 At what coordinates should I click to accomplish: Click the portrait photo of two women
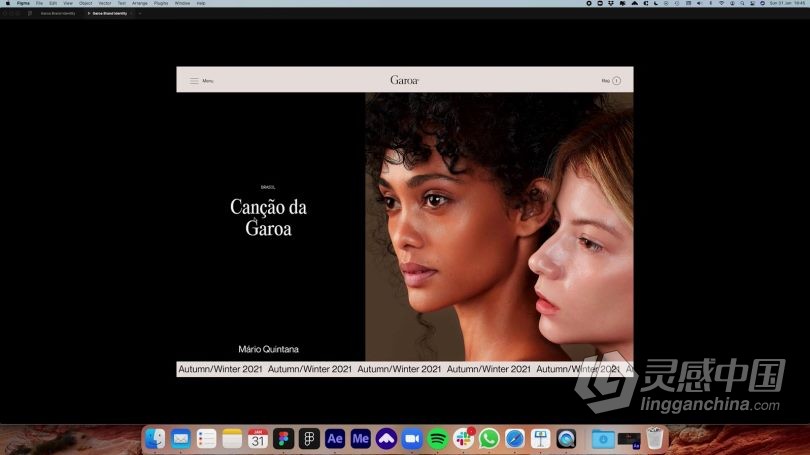click(x=499, y=227)
